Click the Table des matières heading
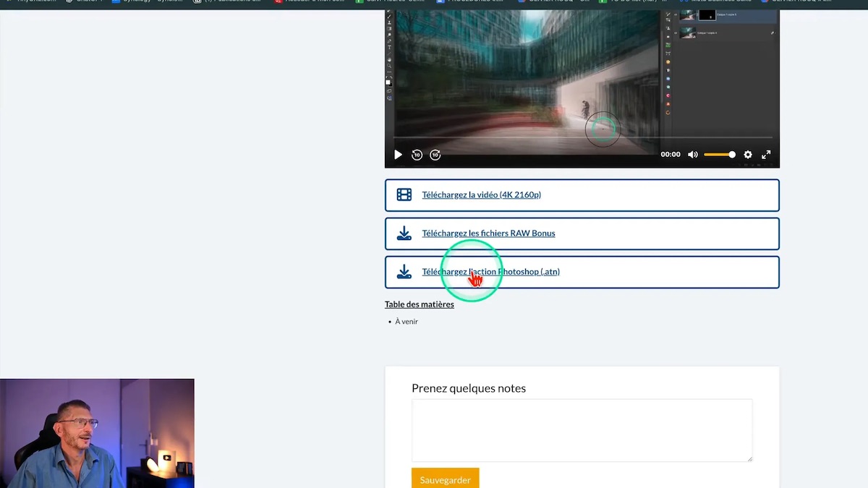Viewport: 868px width, 488px height. click(x=420, y=304)
